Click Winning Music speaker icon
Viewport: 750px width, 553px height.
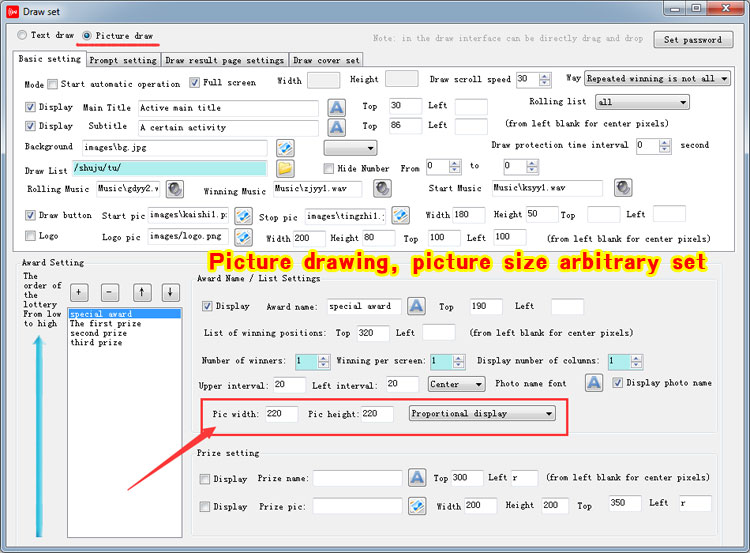[382, 189]
